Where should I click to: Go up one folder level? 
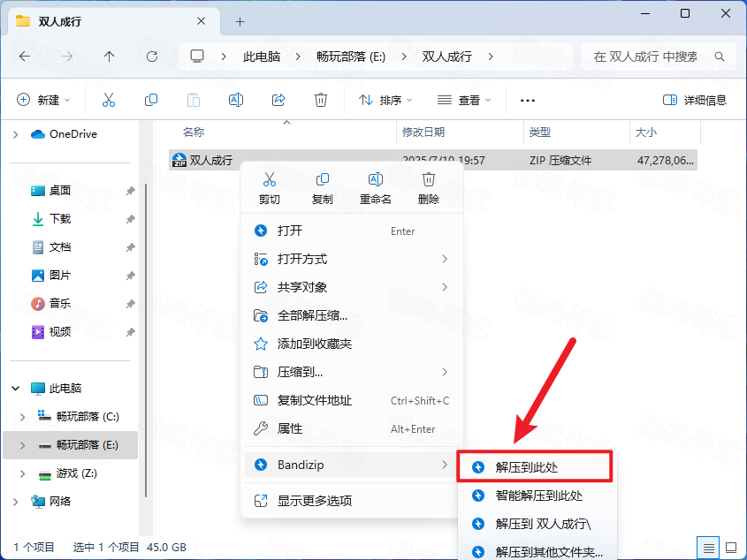pyautogui.click(x=109, y=57)
